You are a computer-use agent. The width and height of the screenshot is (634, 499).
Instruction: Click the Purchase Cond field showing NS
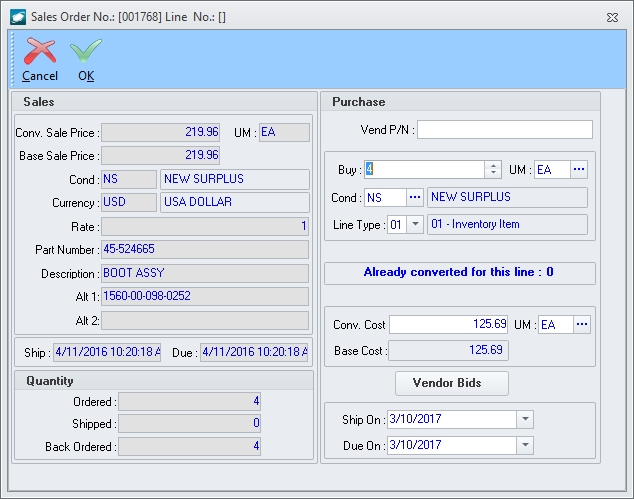click(385, 197)
